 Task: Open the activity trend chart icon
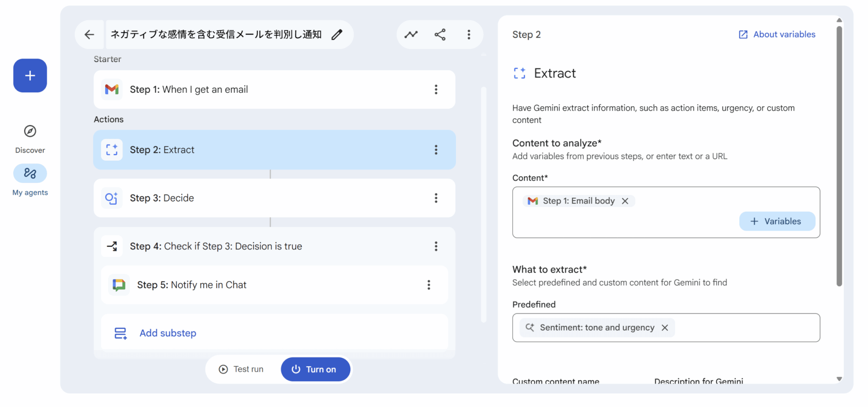[411, 35]
